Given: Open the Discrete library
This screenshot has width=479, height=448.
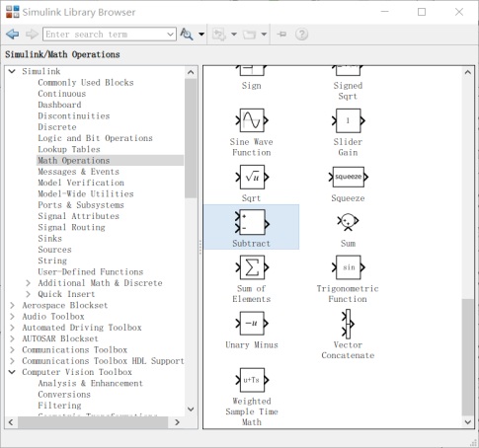Looking at the screenshot, I should tap(57, 127).
